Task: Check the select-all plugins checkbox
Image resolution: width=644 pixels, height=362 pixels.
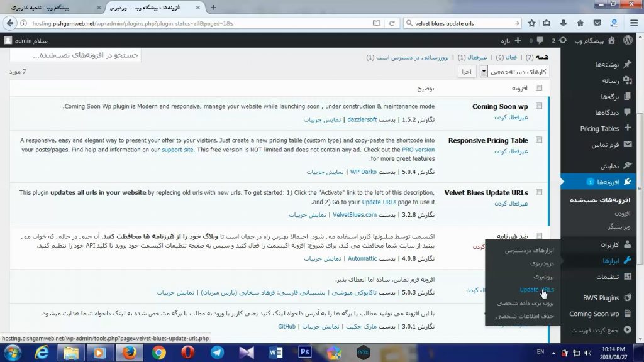Action: click(x=539, y=88)
